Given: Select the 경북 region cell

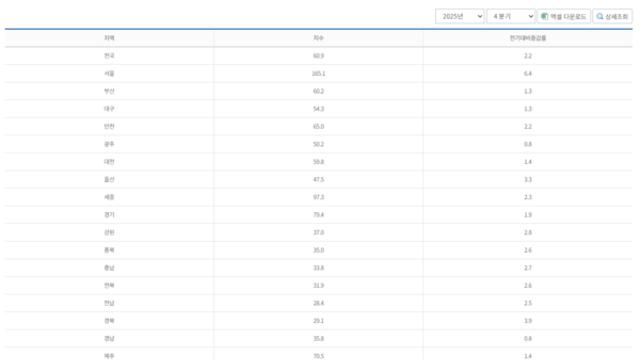Looking at the screenshot, I should pyautogui.click(x=109, y=321).
